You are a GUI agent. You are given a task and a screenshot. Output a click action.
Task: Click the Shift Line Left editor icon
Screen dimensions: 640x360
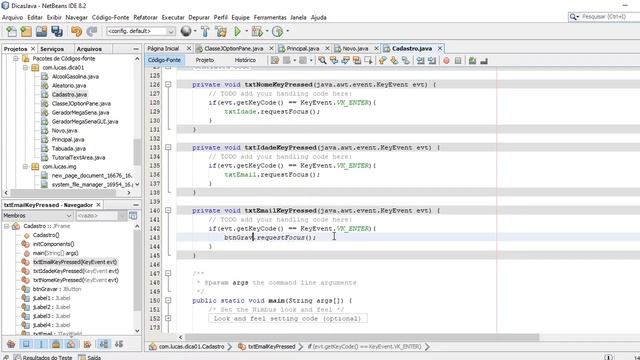pyautogui.click(x=420, y=60)
